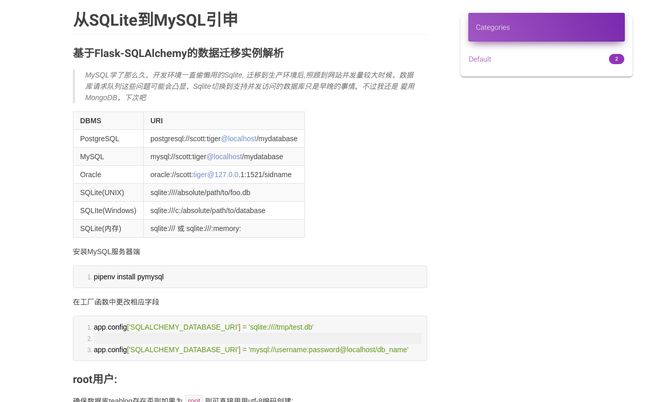Click the page title 从SQLite到MySQL引申
The height and width of the screenshot is (402, 650).
click(x=155, y=20)
